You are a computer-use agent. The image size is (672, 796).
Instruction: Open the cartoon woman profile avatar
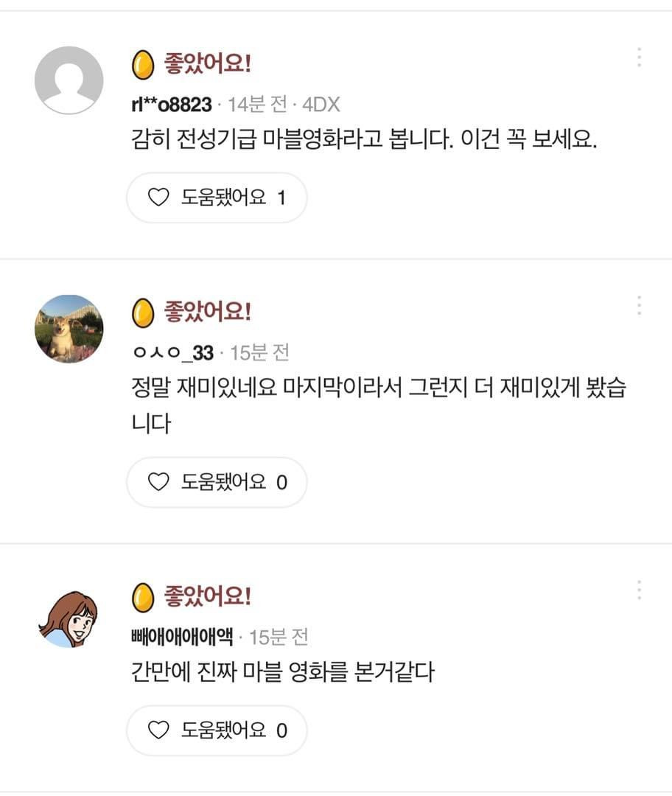click(x=69, y=619)
